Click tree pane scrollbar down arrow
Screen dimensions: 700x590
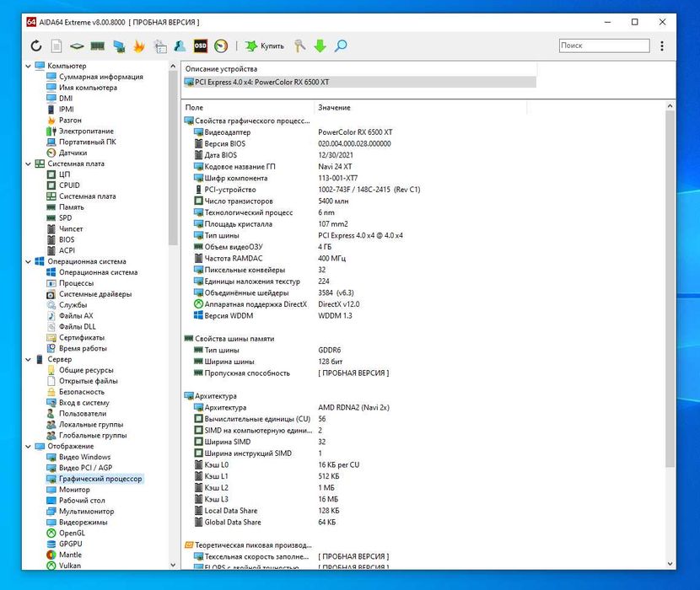point(173,565)
